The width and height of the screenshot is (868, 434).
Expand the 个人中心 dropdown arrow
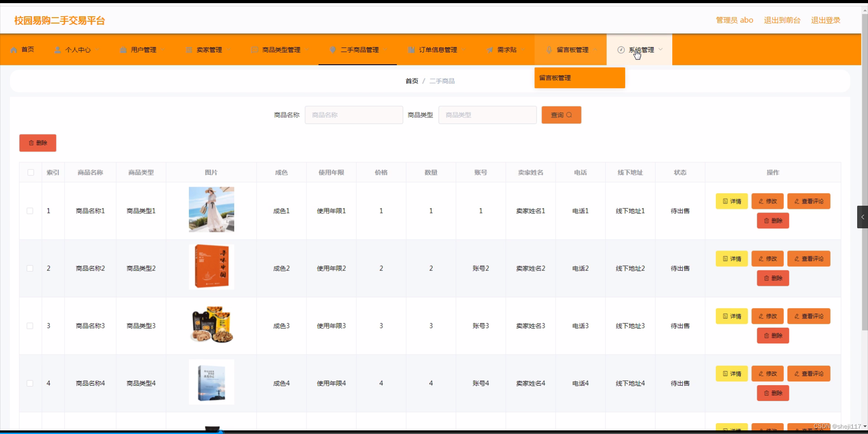97,50
